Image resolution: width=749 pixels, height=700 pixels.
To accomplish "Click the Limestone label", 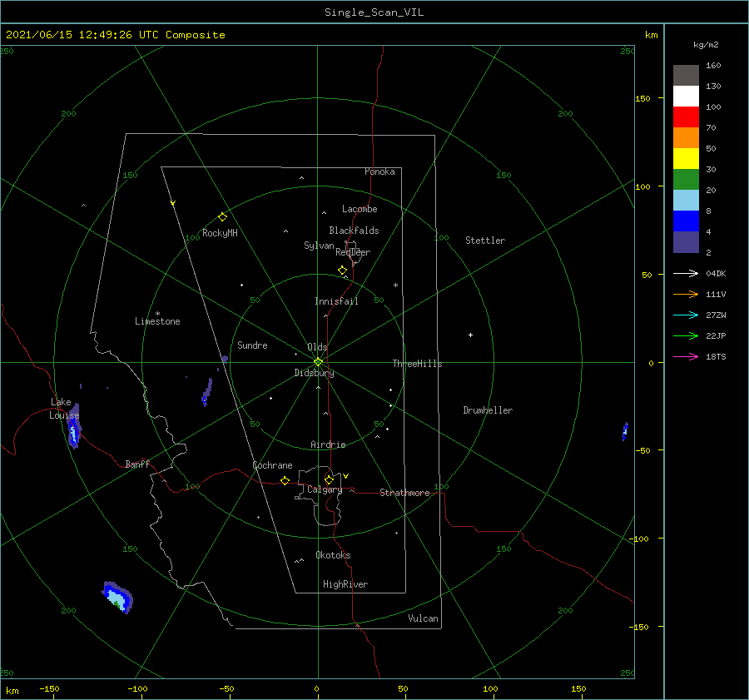I will [x=157, y=321].
